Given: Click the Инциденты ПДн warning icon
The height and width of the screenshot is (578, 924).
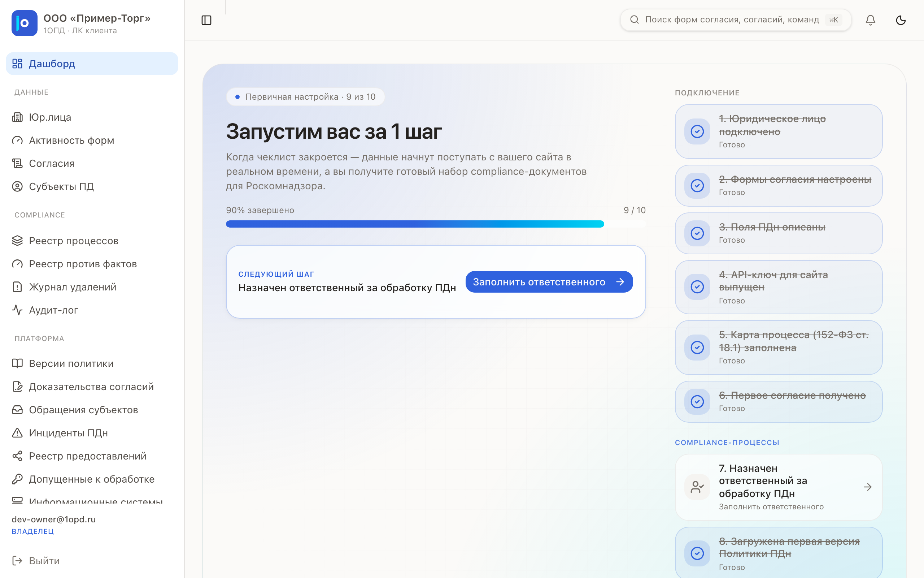Looking at the screenshot, I should (x=17, y=433).
